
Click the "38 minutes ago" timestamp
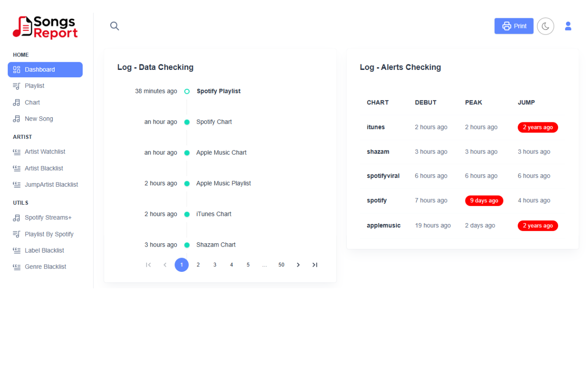tap(156, 91)
